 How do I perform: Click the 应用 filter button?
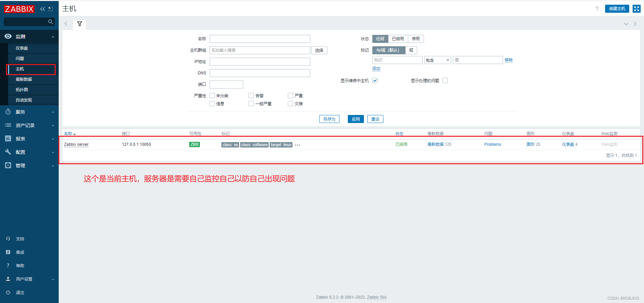pyautogui.click(x=356, y=119)
